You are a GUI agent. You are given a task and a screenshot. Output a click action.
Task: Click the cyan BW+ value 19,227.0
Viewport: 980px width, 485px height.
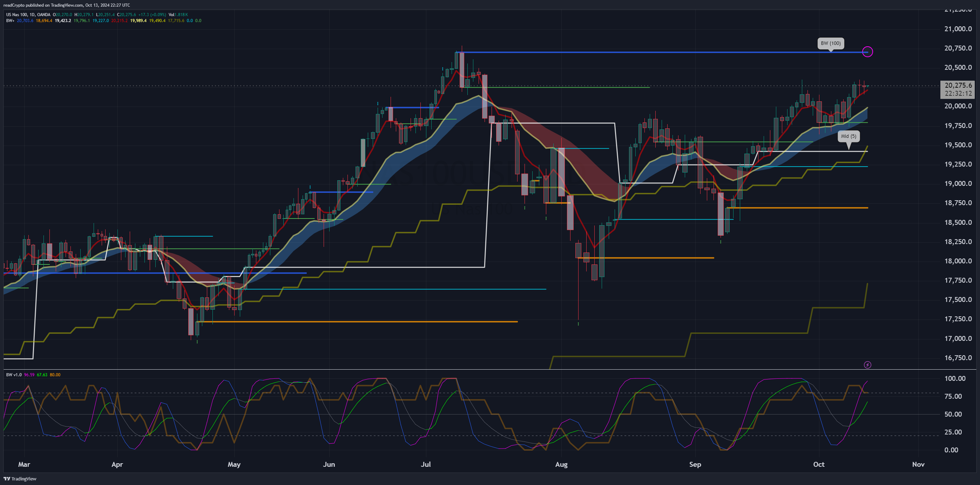click(x=101, y=21)
